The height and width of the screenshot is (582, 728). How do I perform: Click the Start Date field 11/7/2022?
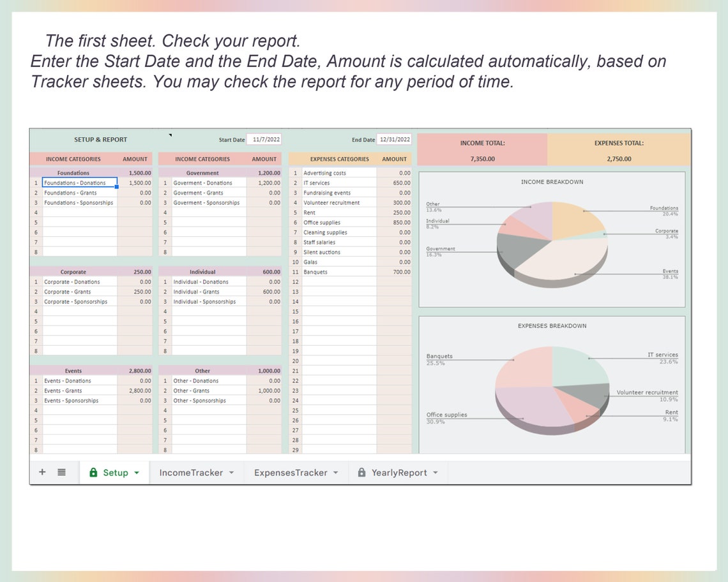coord(264,139)
